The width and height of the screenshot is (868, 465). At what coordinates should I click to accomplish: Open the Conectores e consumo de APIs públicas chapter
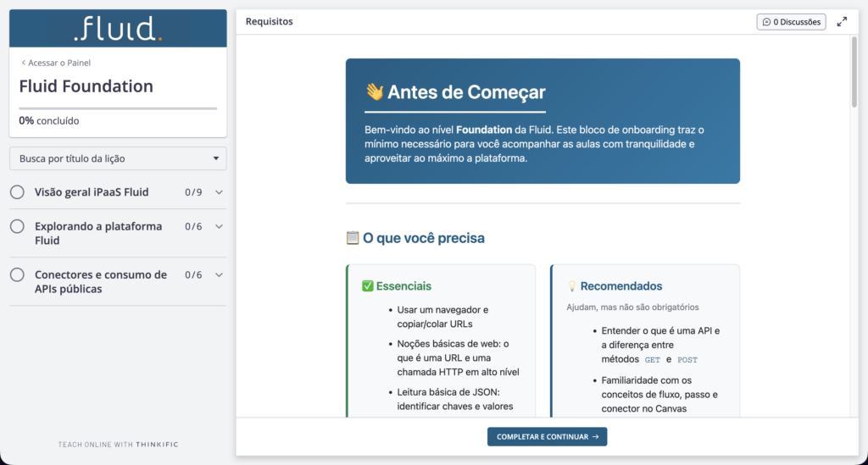[100, 281]
